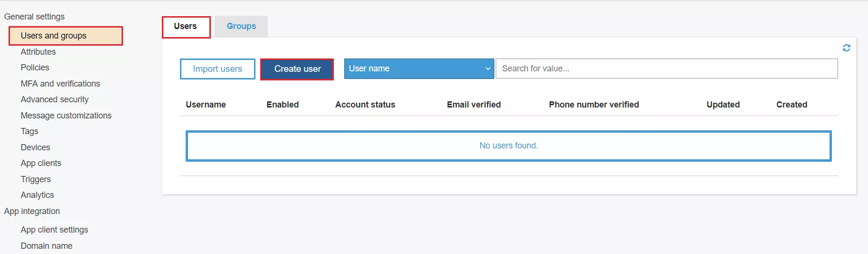Go to Analytics in the sidebar
The width and height of the screenshot is (868, 254).
point(37,195)
